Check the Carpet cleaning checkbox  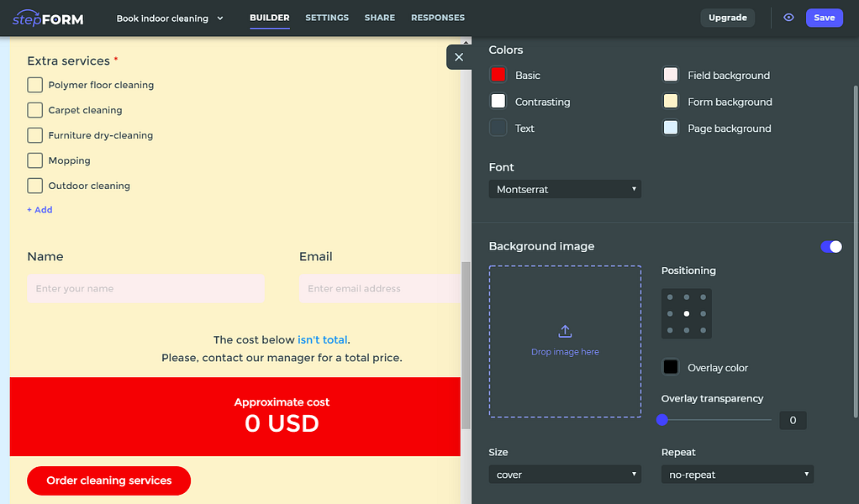tap(35, 110)
